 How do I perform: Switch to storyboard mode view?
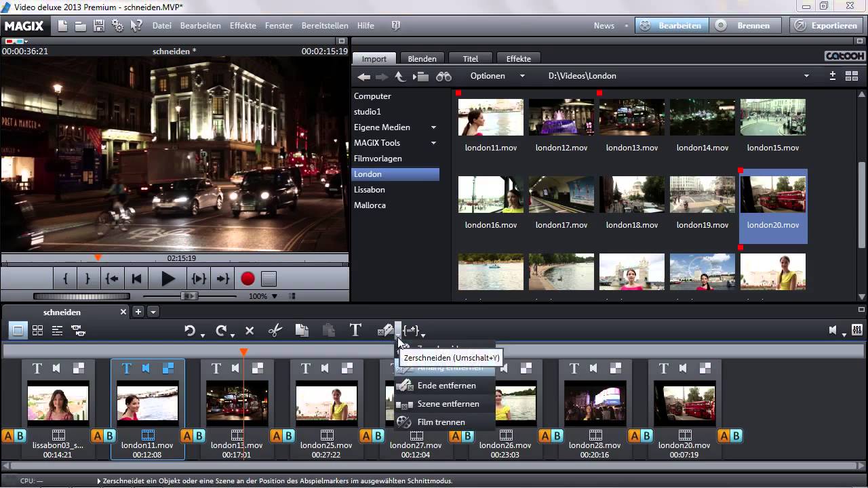18,331
